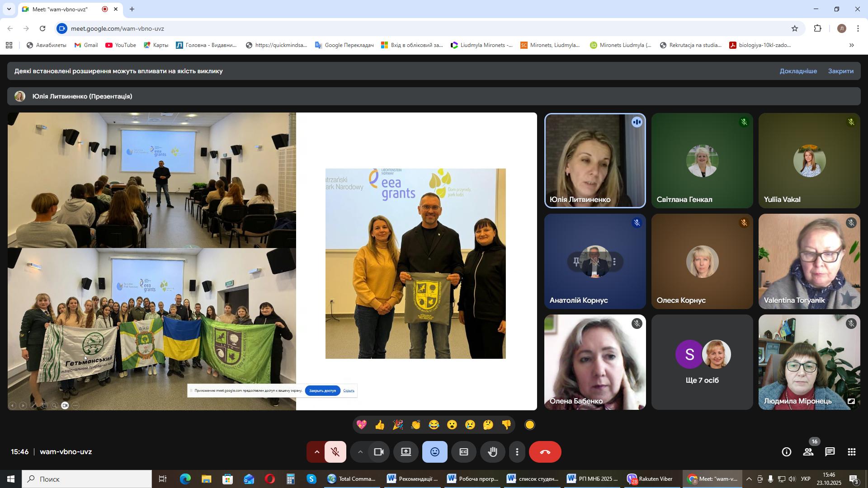Open the meeting details info icon
This screenshot has height=488, width=868.
coord(787,452)
